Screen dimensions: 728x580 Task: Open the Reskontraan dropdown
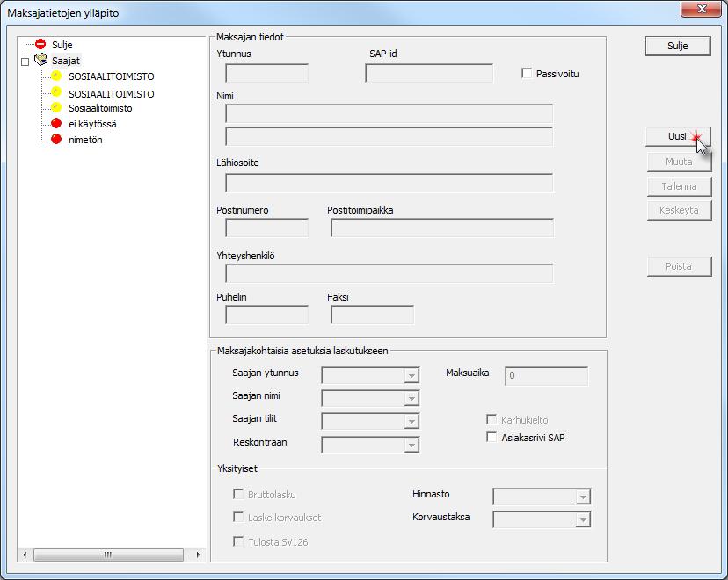pos(411,445)
